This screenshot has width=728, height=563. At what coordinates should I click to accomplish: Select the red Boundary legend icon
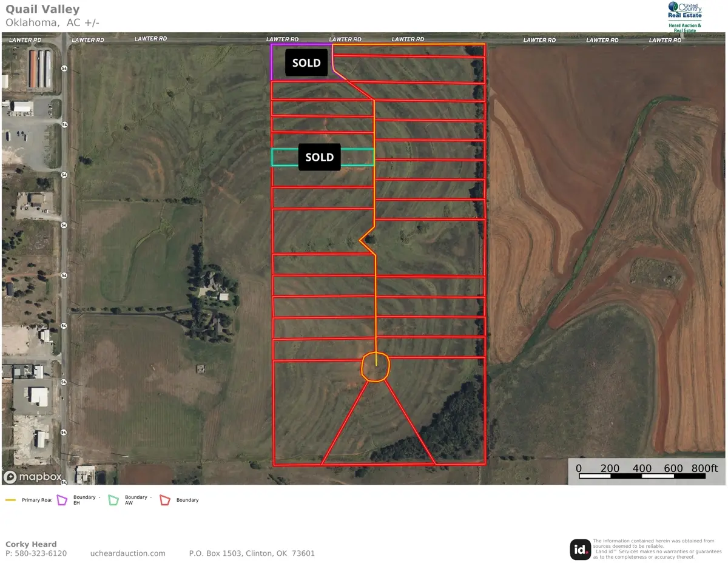pos(165,501)
